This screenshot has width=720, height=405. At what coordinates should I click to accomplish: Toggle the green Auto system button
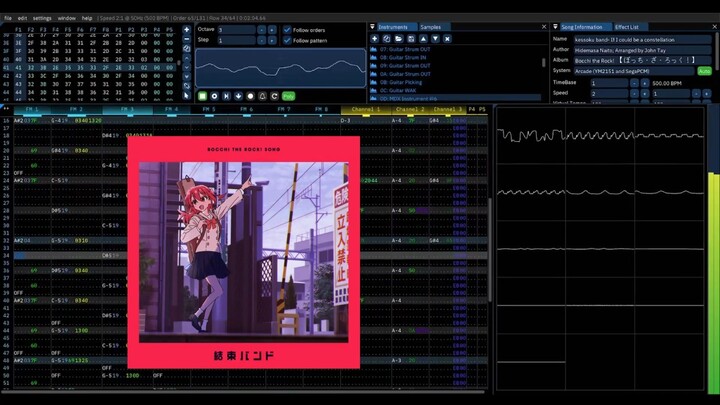(x=704, y=71)
